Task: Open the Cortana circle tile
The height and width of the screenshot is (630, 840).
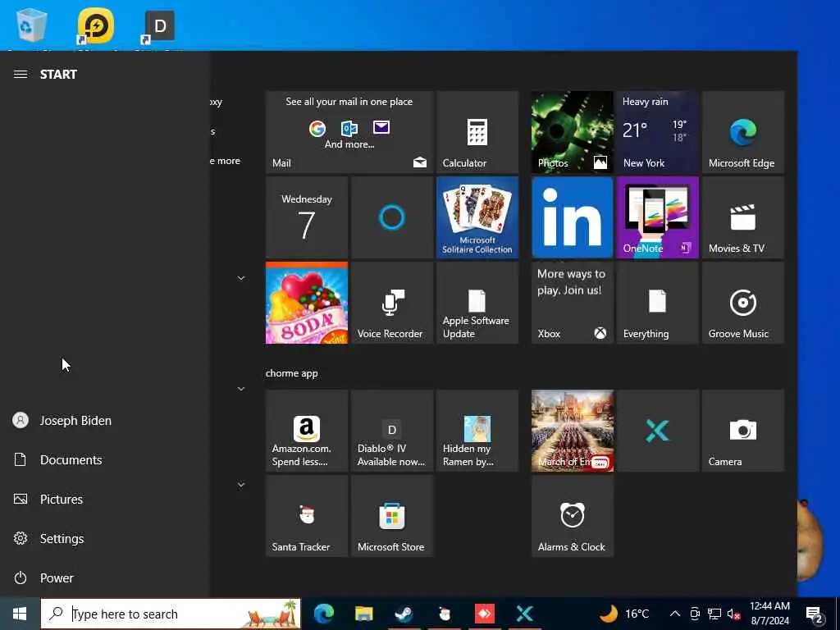Action: [x=391, y=217]
